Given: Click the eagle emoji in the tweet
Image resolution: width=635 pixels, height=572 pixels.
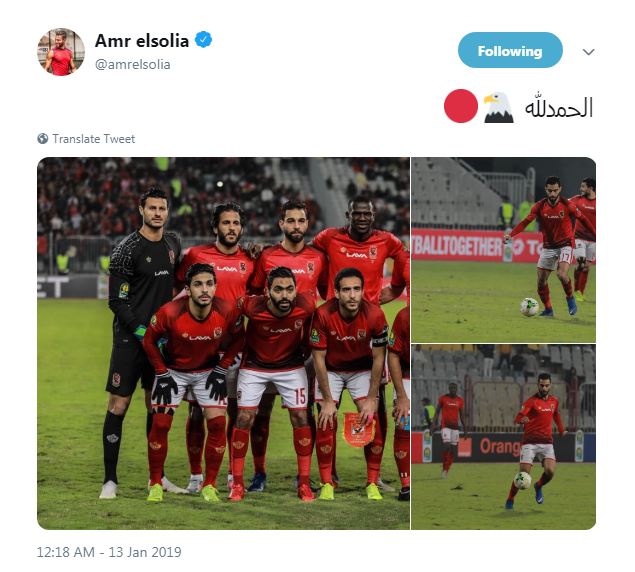Looking at the screenshot, I should click(499, 107).
